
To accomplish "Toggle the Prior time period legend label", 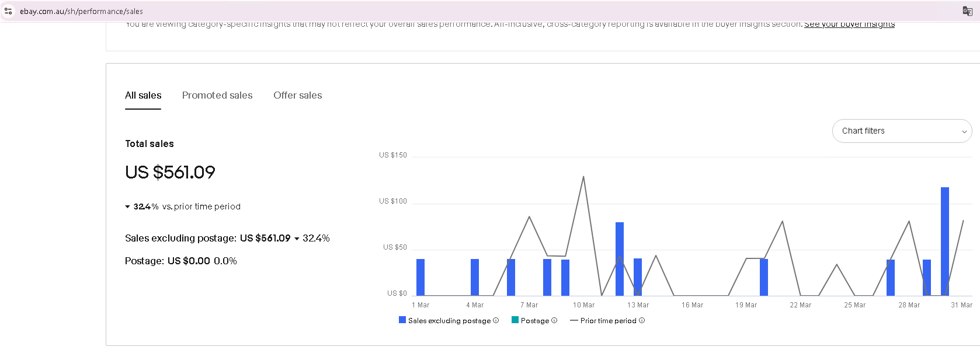I will (x=608, y=321).
